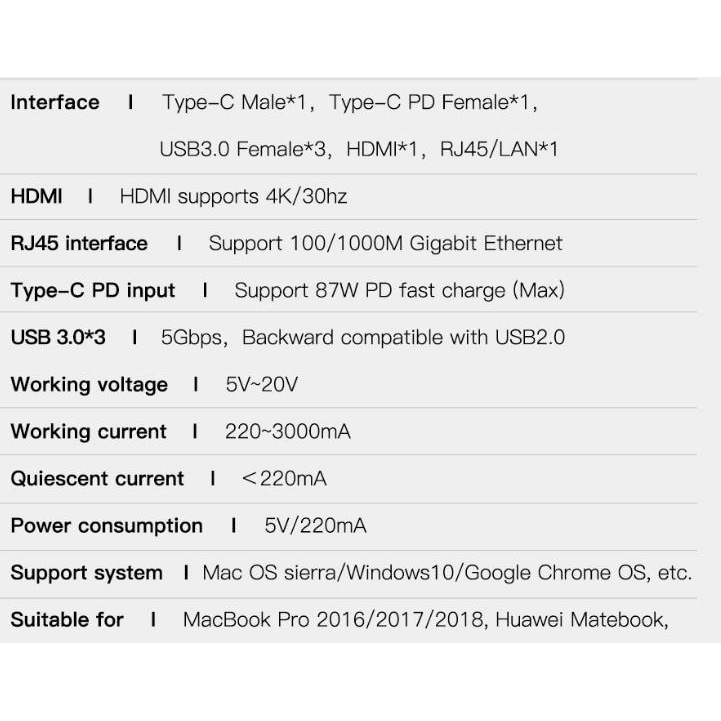
Task: Select the HDMI row label
Action: (36, 196)
